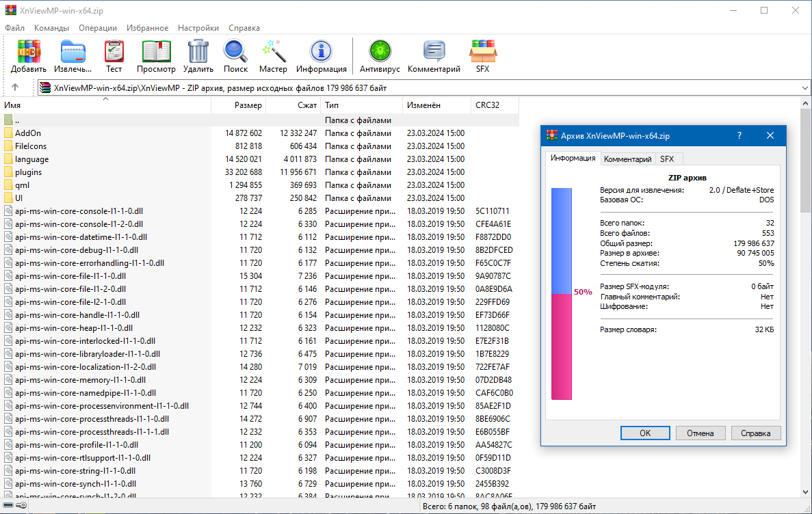Select file api-ms-win-core-string-l1-1-0.dll
812x514 pixels.
(x=75, y=470)
